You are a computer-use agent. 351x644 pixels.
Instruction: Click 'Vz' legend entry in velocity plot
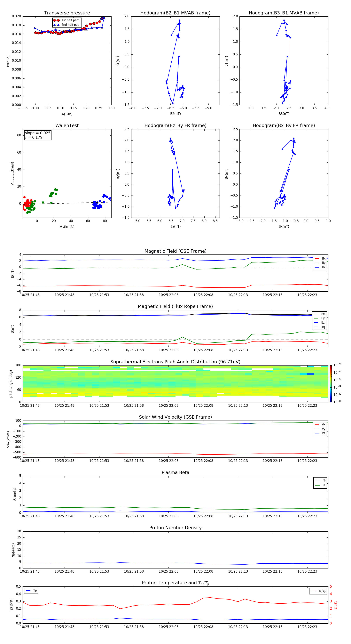320,433
